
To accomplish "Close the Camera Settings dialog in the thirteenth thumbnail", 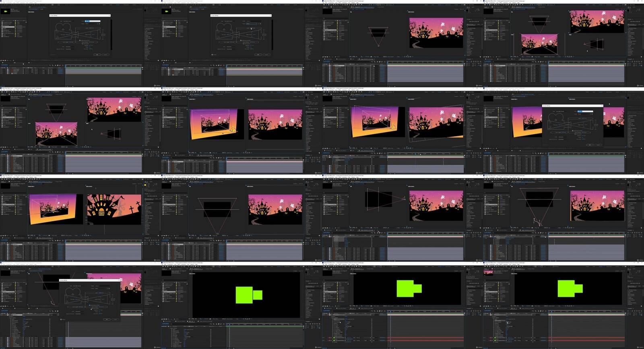I will [x=119, y=280].
